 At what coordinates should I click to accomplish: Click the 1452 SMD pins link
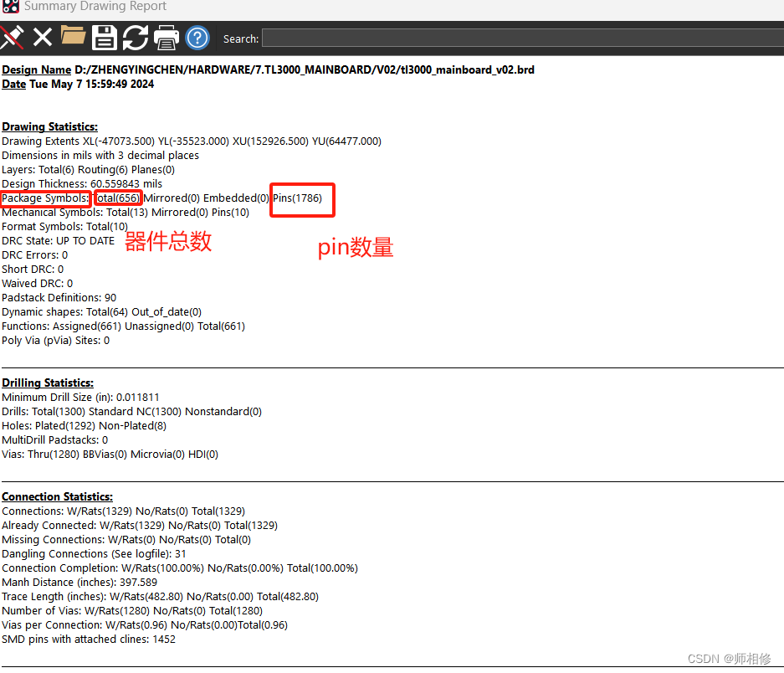click(164, 639)
